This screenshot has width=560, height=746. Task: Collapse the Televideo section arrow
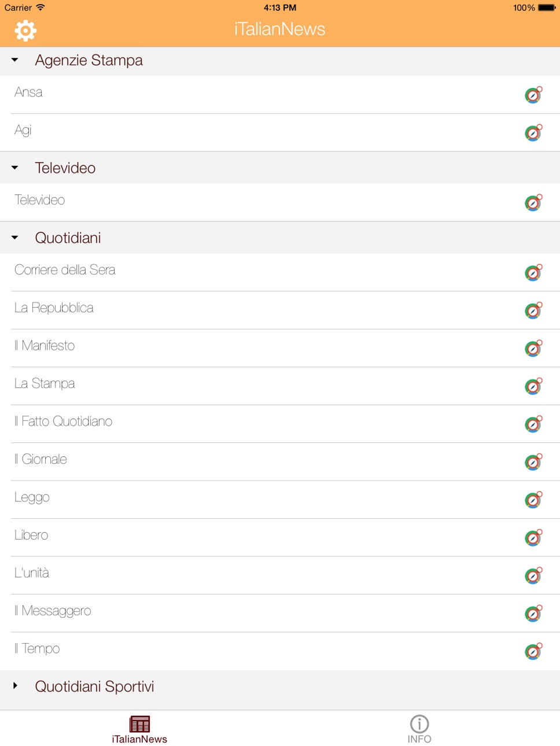[15, 168]
